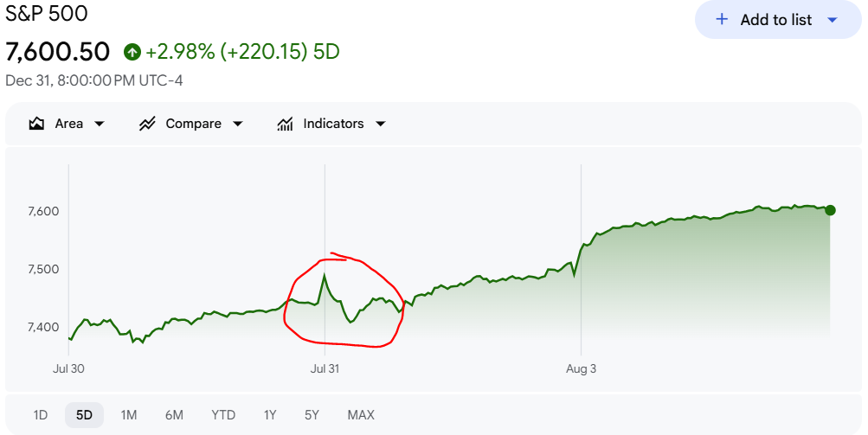Select the 5D time range
The height and width of the screenshot is (435, 868).
pos(84,415)
